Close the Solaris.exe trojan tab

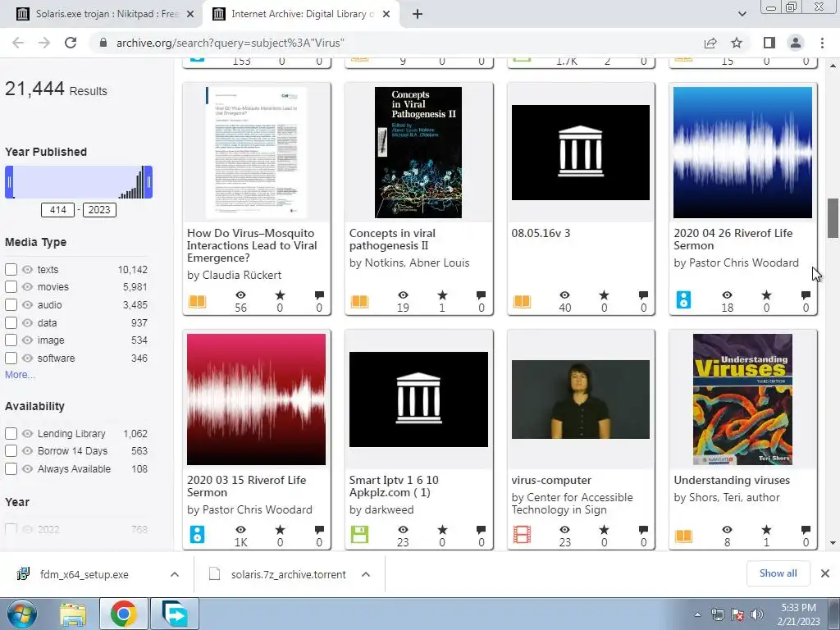tap(190, 14)
